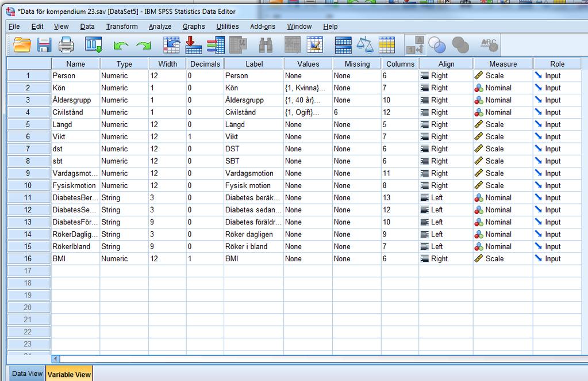Click the Values column header
The width and height of the screenshot is (588, 381).
308,64
